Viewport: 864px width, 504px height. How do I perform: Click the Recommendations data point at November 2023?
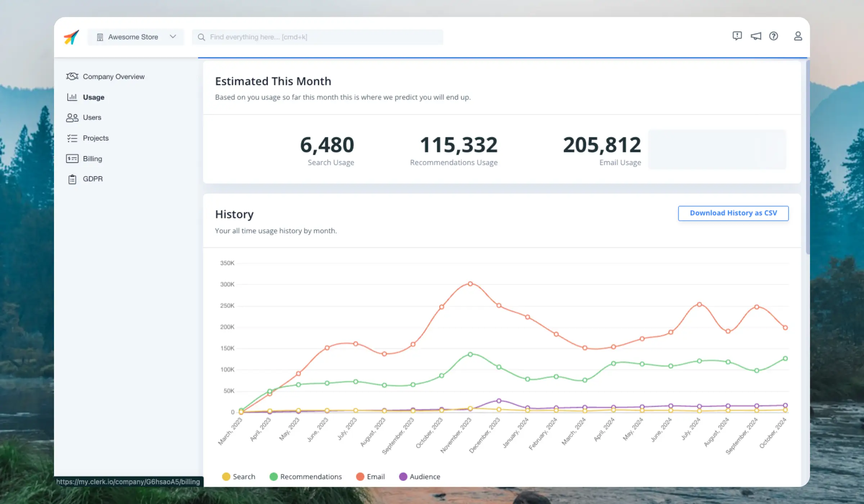[x=470, y=354]
